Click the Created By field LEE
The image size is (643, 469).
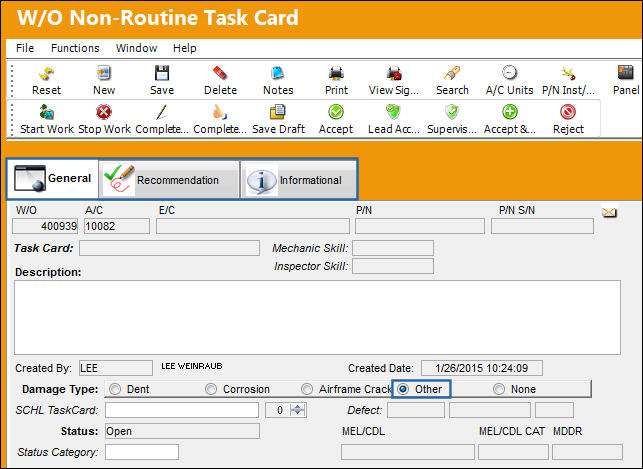(116, 368)
